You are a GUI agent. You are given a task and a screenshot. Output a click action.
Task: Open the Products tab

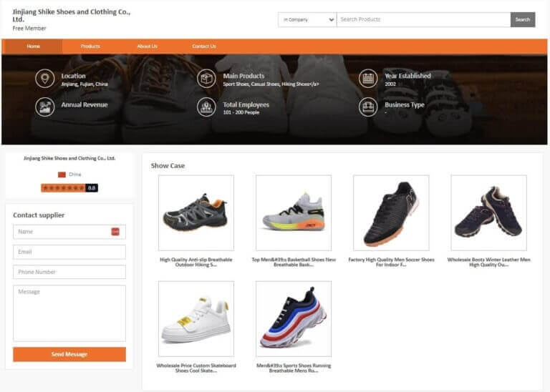point(90,46)
